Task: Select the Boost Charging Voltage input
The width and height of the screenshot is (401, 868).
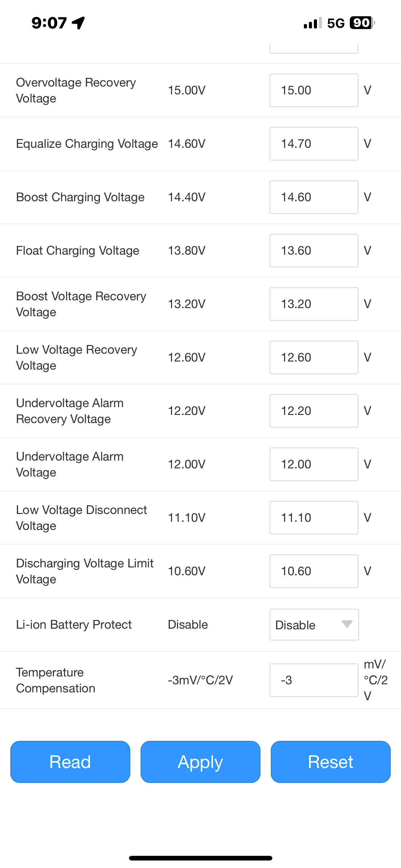Action: (x=314, y=197)
